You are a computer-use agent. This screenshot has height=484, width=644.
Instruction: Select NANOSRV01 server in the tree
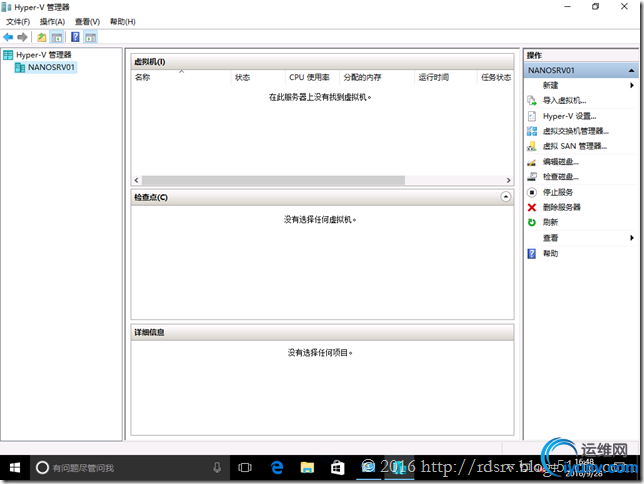[51, 67]
